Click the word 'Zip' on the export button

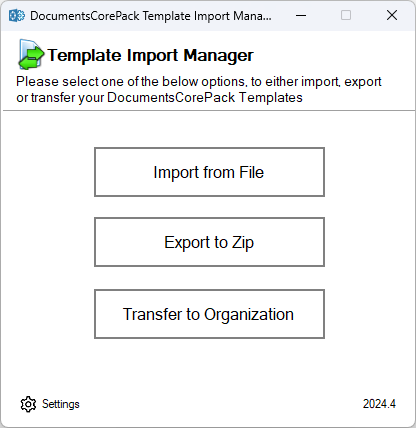[243, 243]
